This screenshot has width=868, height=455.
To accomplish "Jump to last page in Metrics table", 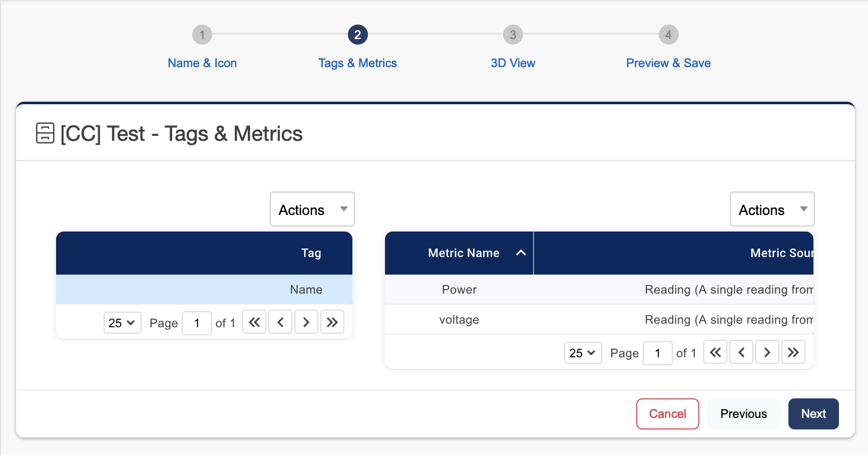I will tap(793, 352).
